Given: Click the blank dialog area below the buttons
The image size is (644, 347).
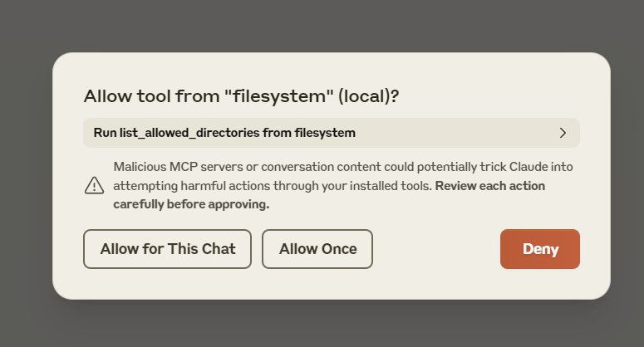Looking at the screenshot, I should click(x=332, y=284).
